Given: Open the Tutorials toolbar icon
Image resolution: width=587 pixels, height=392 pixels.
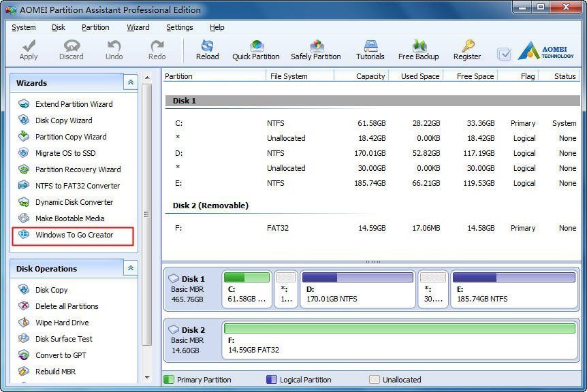Looking at the screenshot, I should pyautogui.click(x=370, y=46).
